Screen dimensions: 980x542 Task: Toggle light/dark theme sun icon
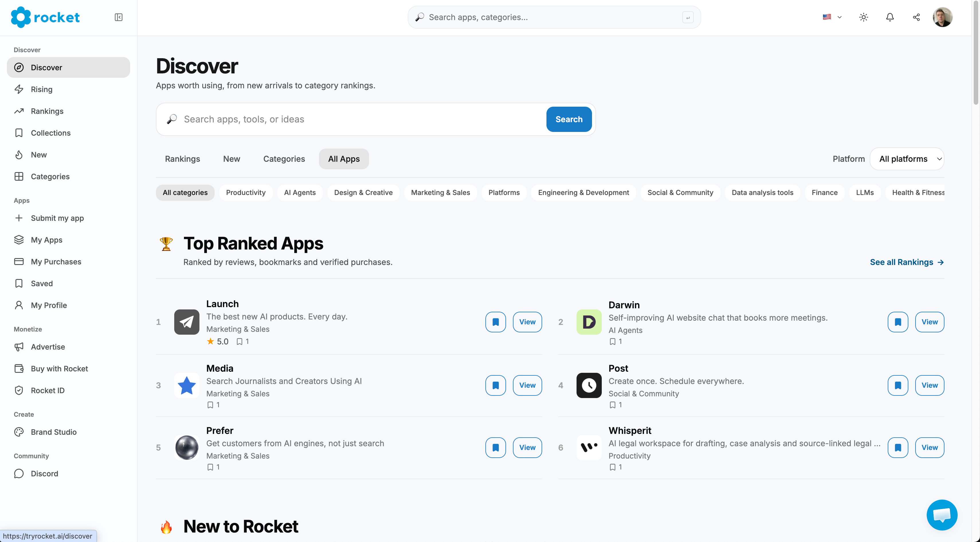coord(864,17)
